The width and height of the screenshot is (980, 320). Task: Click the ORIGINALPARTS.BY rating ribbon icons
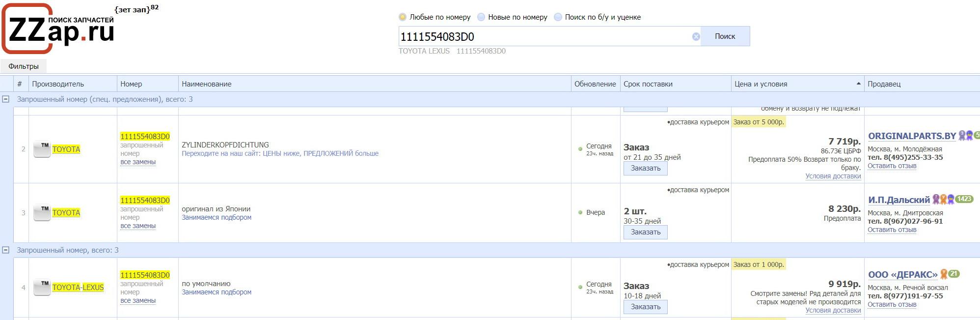pyautogui.click(x=966, y=135)
